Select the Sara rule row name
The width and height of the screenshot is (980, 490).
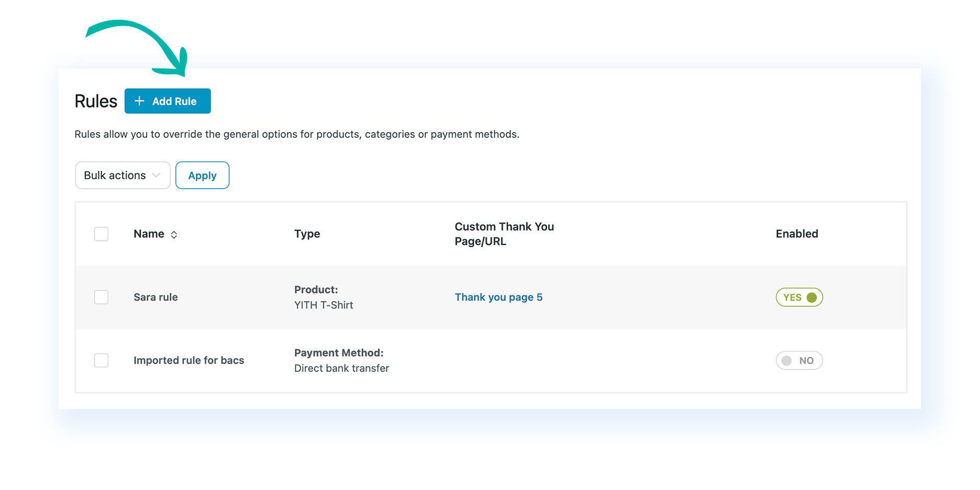[x=155, y=297]
